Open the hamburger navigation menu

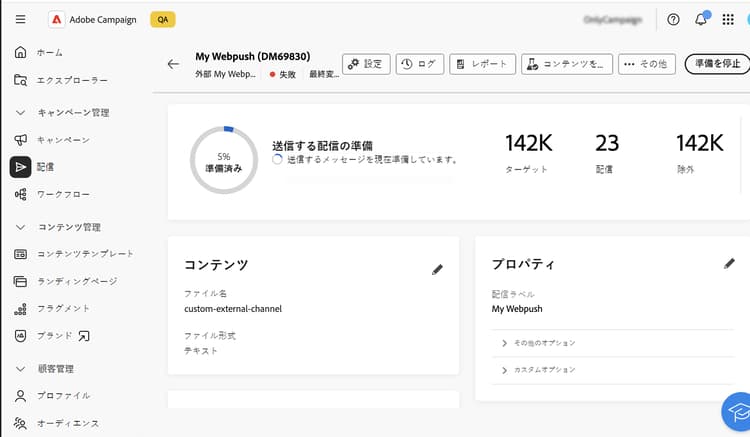point(20,19)
